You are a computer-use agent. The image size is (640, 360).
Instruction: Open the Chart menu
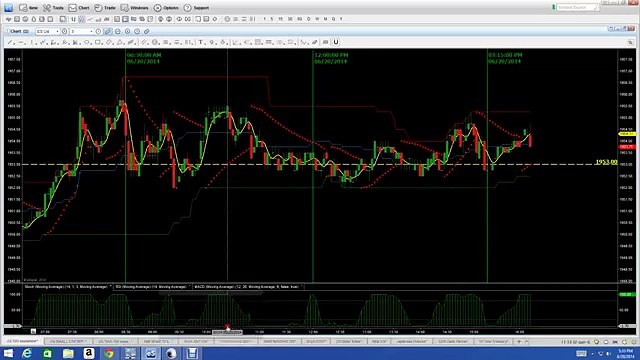pos(79,8)
